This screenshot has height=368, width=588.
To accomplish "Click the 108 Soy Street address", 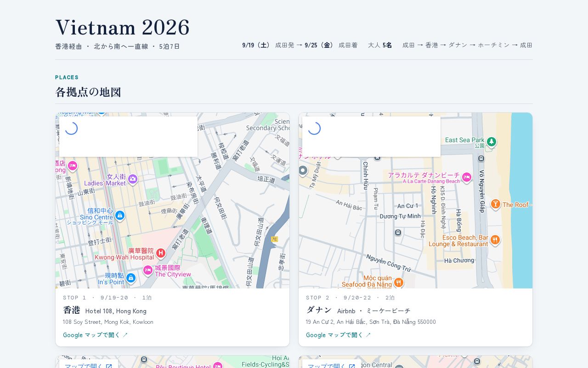I will 108,322.
